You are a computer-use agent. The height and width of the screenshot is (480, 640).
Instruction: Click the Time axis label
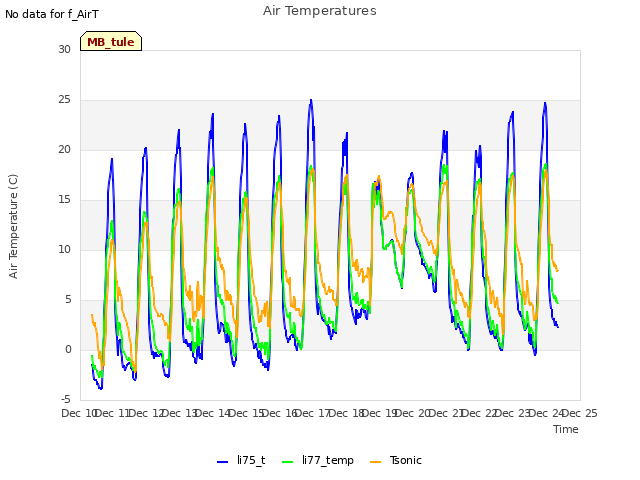tap(566, 429)
